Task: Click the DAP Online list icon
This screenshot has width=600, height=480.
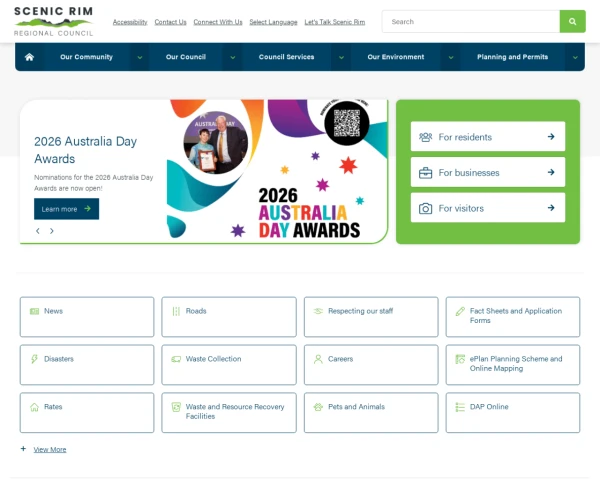Action: [460, 407]
